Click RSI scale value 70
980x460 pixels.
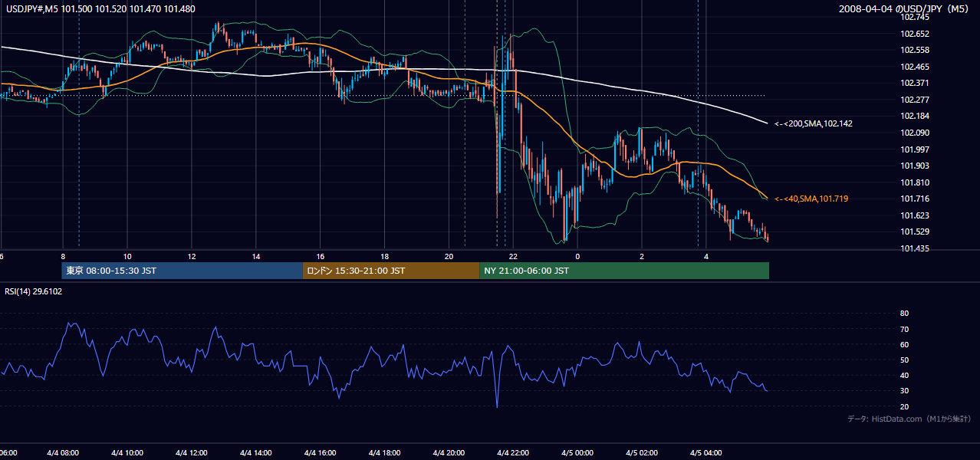tap(904, 329)
